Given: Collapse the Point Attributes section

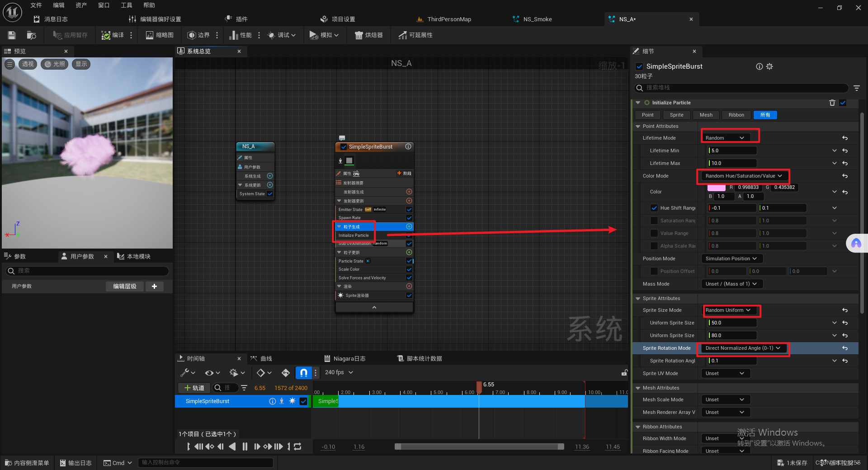Looking at the screenshot, I should tap(638, 126).
